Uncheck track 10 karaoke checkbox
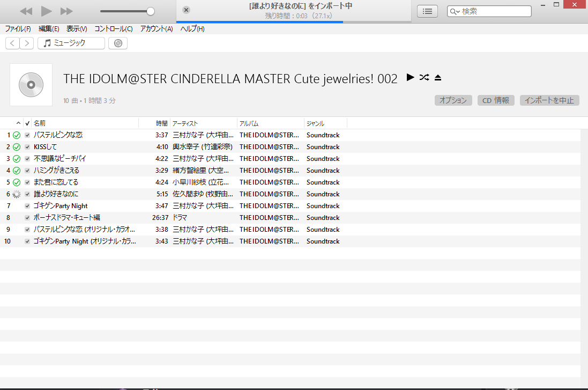This screenshot has width=588, height=390. pyautogui.click(x=27, y=241)
